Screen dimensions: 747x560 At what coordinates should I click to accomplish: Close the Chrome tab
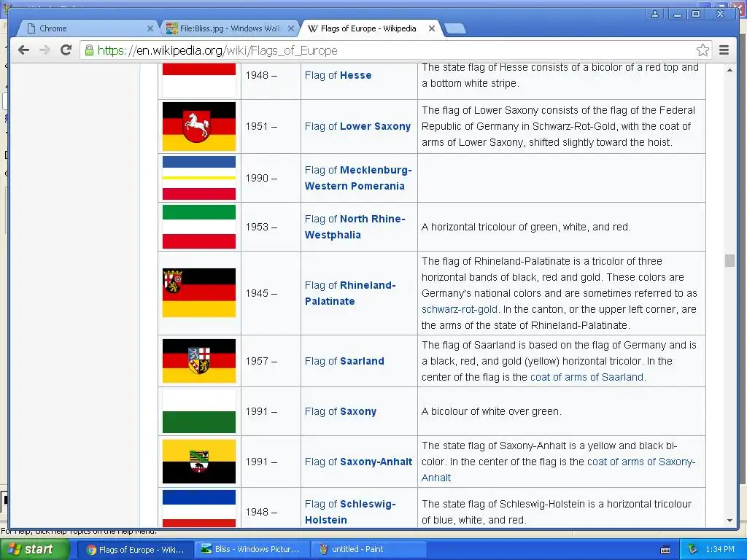pyautogui.click(x=150, y=28)
